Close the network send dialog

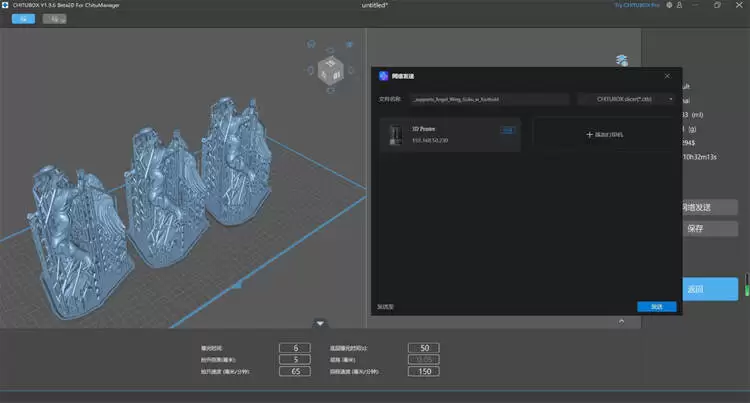(x=667, y=75)
